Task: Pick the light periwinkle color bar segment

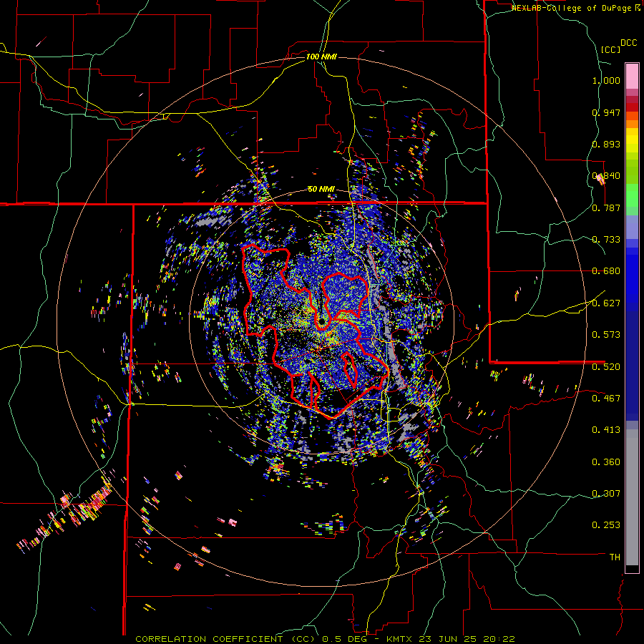Action: (x=632, y=227)
